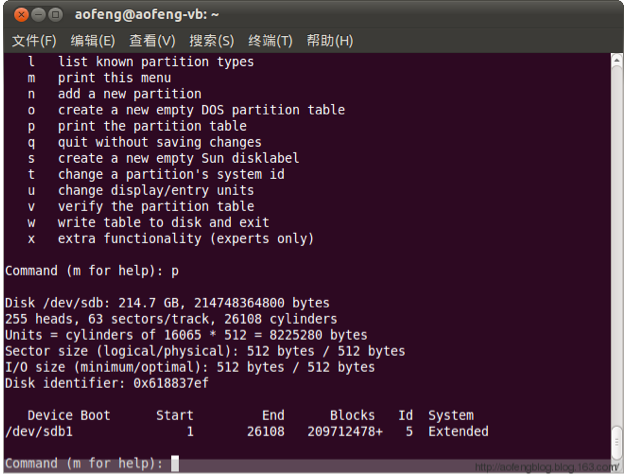Minimize the terminal window
Screen dimensions: 627x475
[38, 15]
